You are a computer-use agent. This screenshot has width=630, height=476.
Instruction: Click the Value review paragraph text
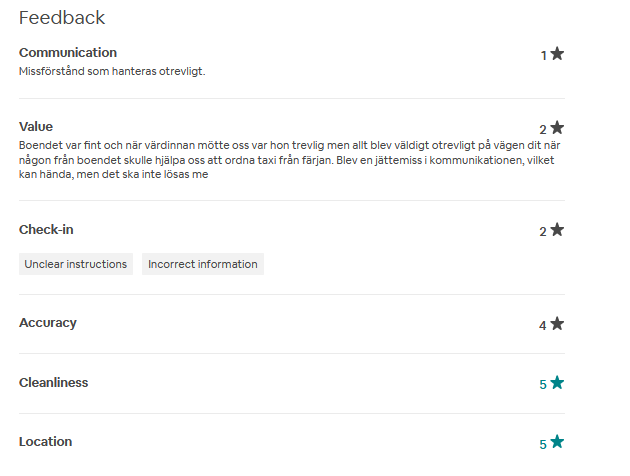(290, 159)
